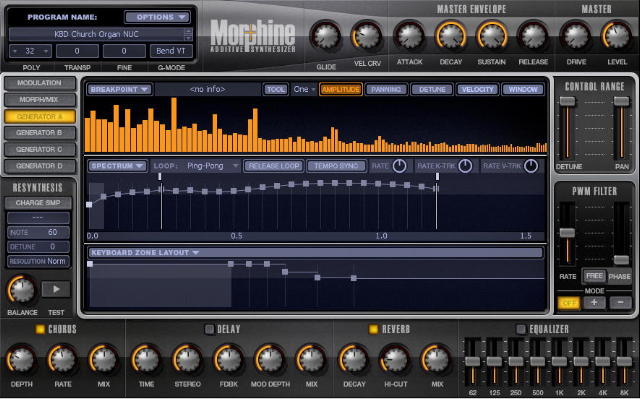Viewport: 640px width, 399px height.
Task: Click the Velocity button
Action: point(478,89)
